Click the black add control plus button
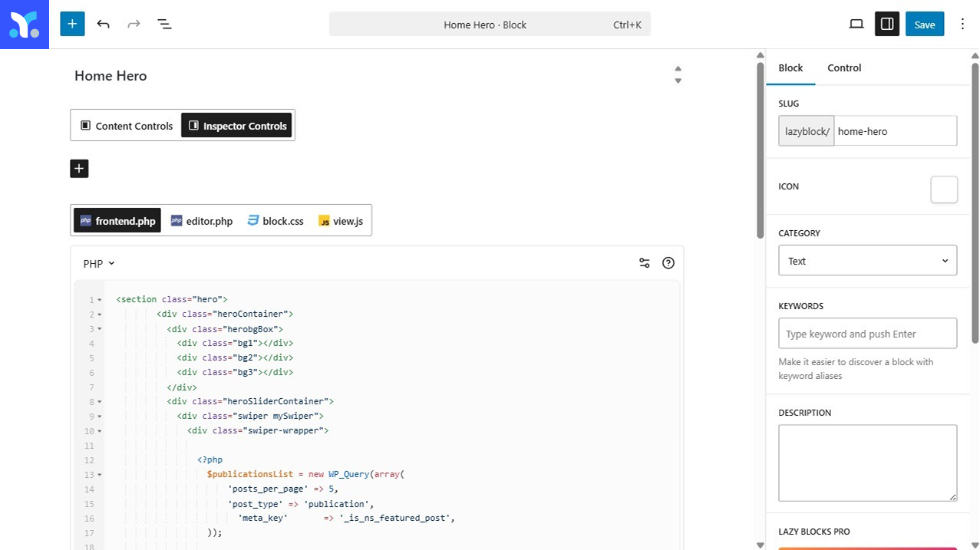 79,169
